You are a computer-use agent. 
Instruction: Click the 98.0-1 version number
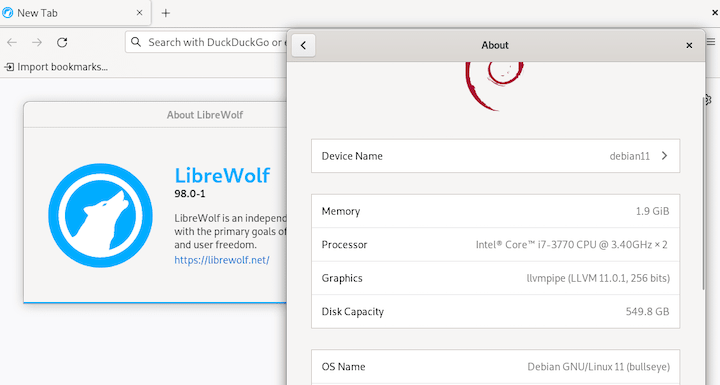pyautogui.click(x=190, y=193)
